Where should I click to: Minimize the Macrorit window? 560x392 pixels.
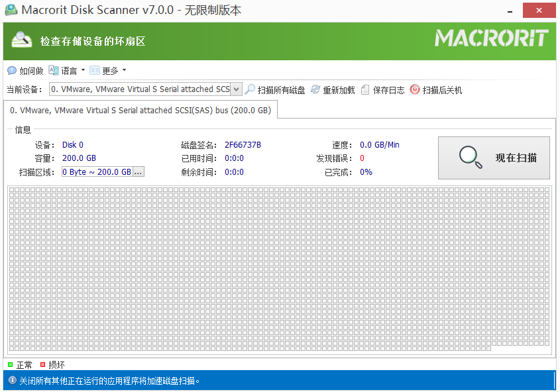coord(510,11)
